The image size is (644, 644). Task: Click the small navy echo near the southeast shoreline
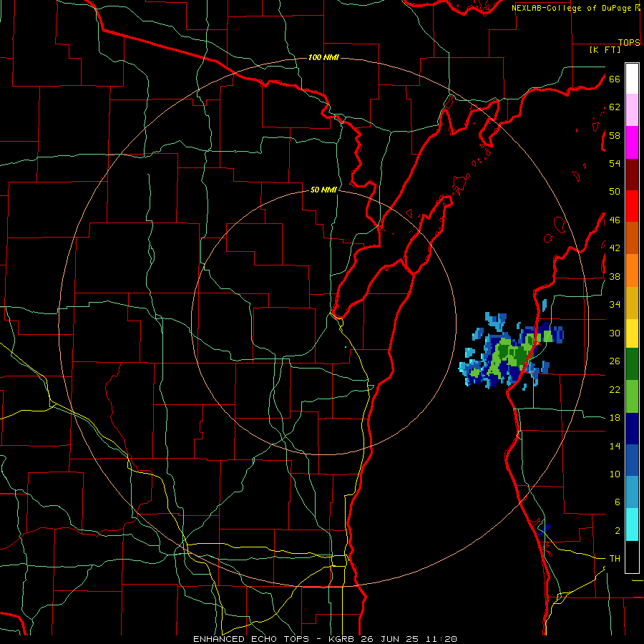(x=545, y=529)
